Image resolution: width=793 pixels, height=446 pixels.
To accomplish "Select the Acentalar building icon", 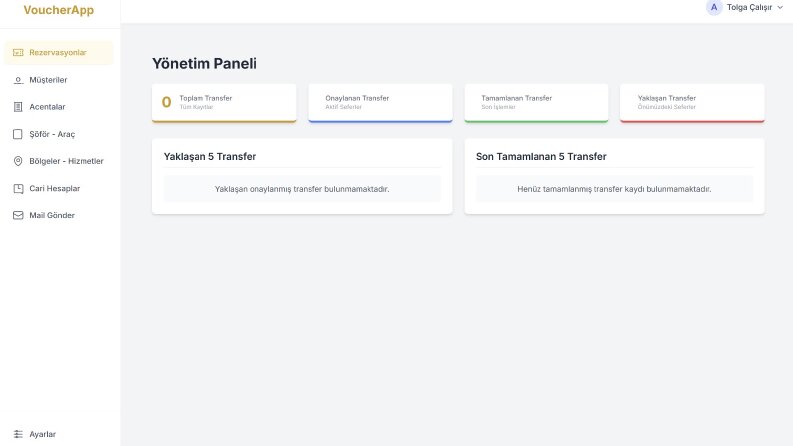I will pos(18,107).
